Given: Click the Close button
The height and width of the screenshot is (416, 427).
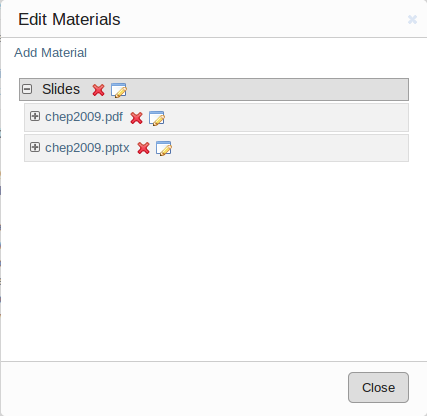Looking at the screenshot, I should (x=378, y=388).
